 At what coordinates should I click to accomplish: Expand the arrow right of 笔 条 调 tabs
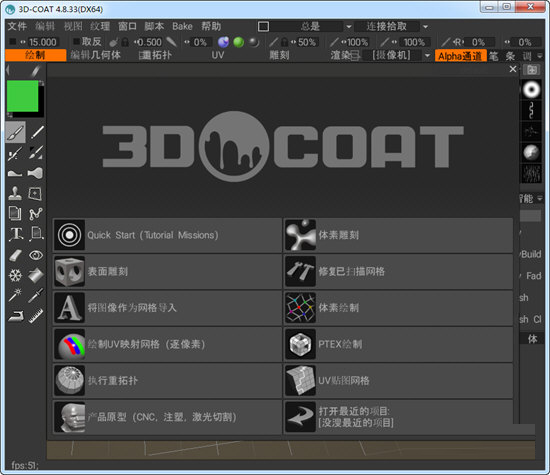(x=540, y=55)
